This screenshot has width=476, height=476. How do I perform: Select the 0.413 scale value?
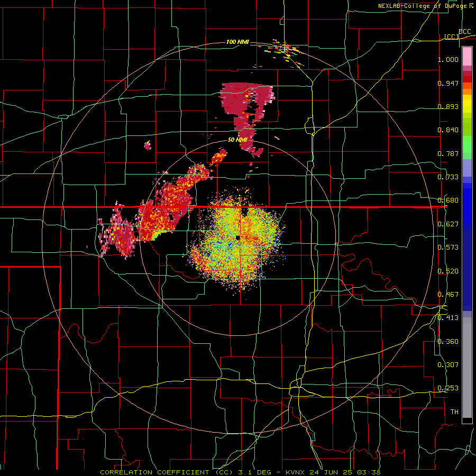[448, 318]
